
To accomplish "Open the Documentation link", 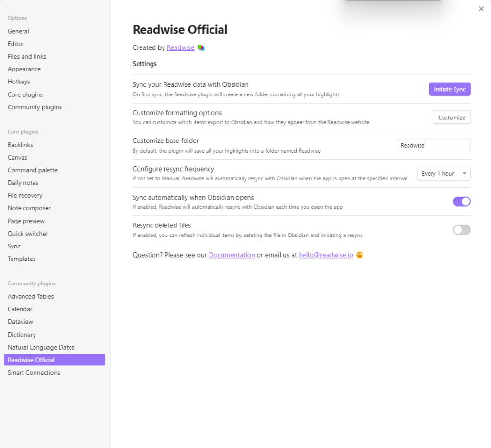I will click(x=232, y=255).
